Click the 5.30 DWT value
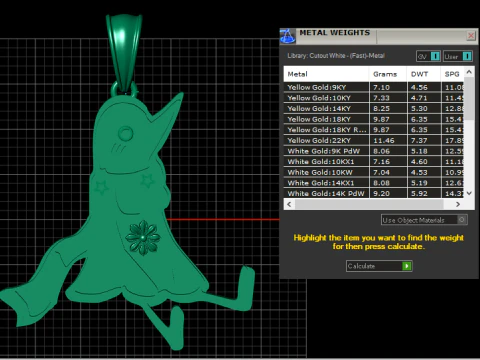 point(419,109)
